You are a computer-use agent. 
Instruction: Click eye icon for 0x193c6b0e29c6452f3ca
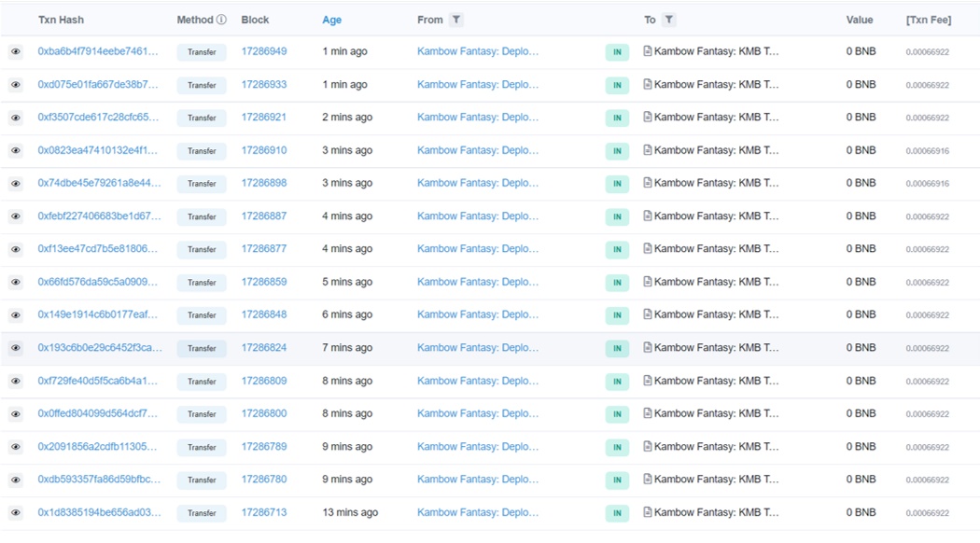point(16,348)
